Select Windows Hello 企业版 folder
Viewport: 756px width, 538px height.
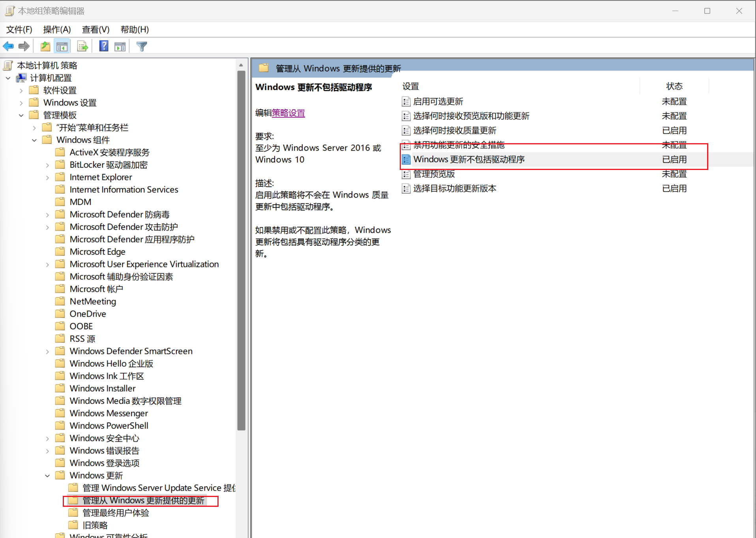(x=111, y=364)
